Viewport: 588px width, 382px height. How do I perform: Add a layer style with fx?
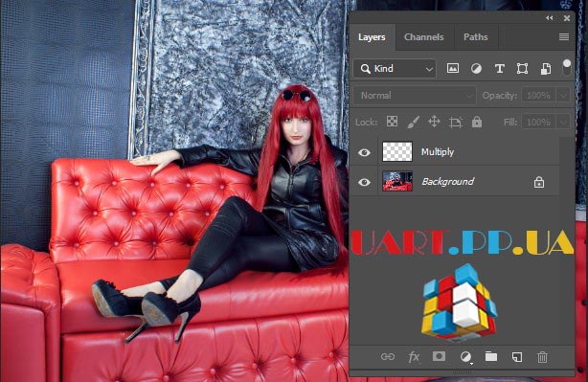coord(414,357)
